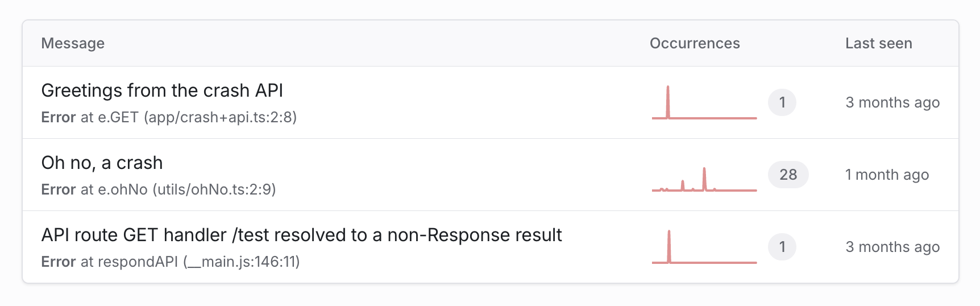Click the occurrence count badge showing 28
980x306 pixels.
788,175
